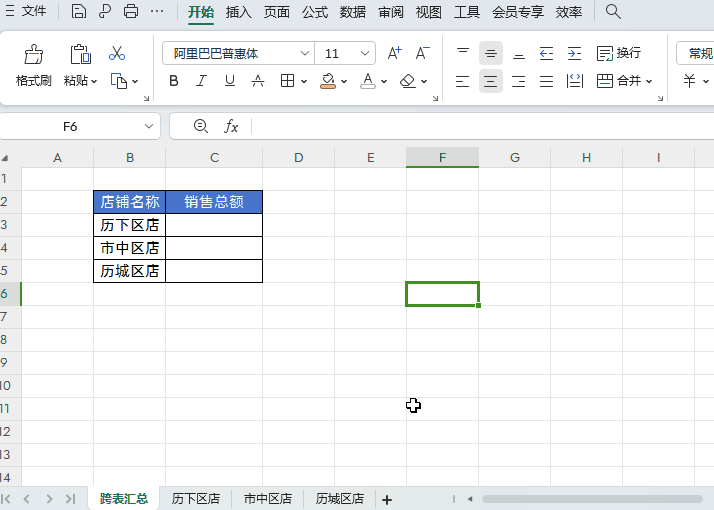Switch to the 插入 Insert tab
This screenshot has width=714, height=510.
239,12
